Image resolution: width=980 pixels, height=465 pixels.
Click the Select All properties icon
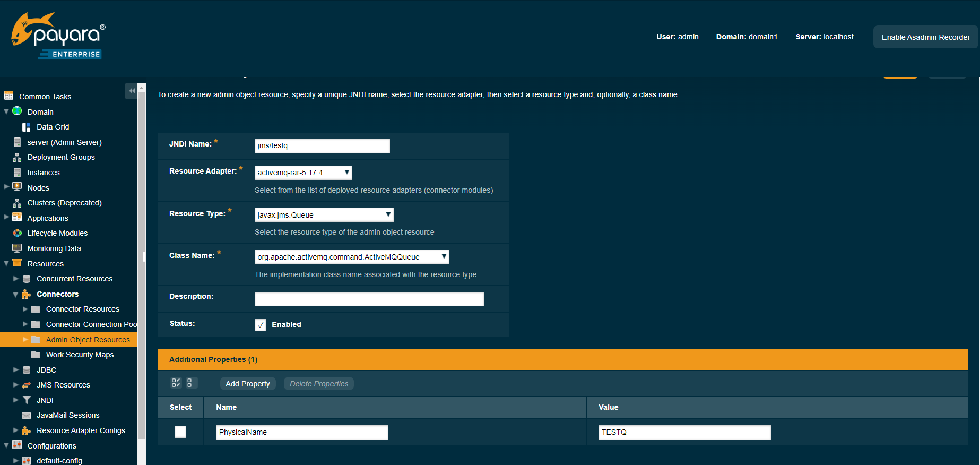click(176, 383)
